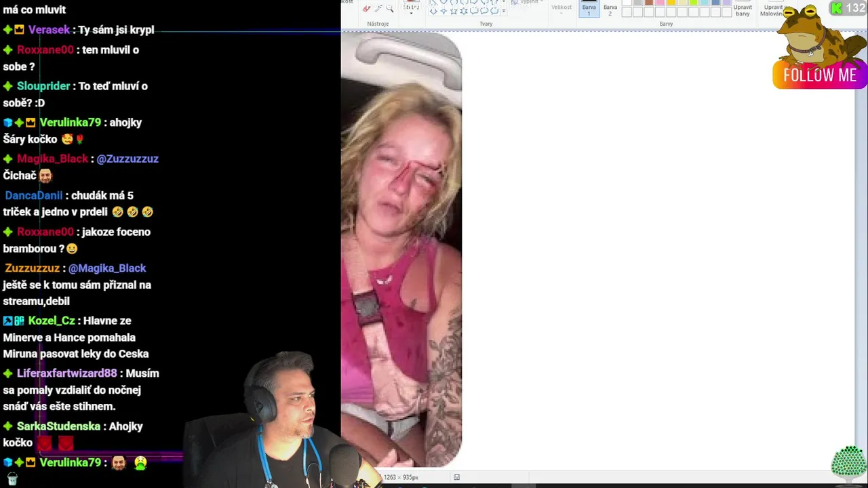Click the @Zuzzuzzuz mention
The image size is (868, 488).
[127, 159]
